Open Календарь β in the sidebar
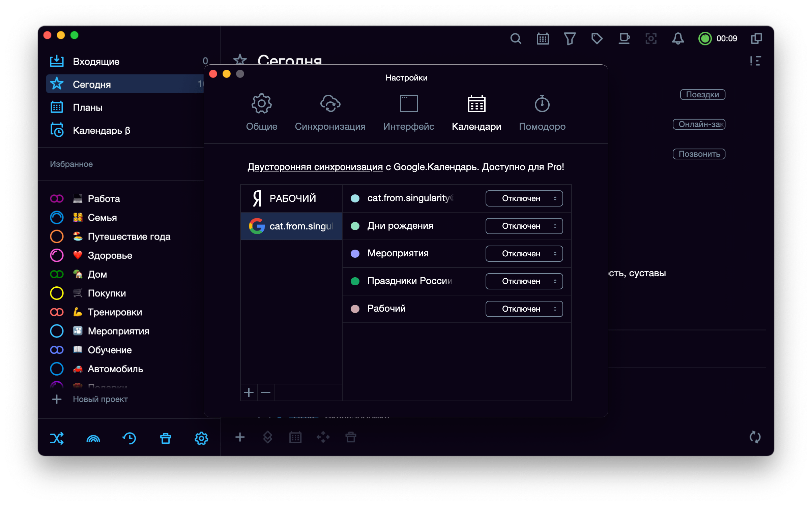Viewport: 812px width, 506px height. click(x=125, y=130)
